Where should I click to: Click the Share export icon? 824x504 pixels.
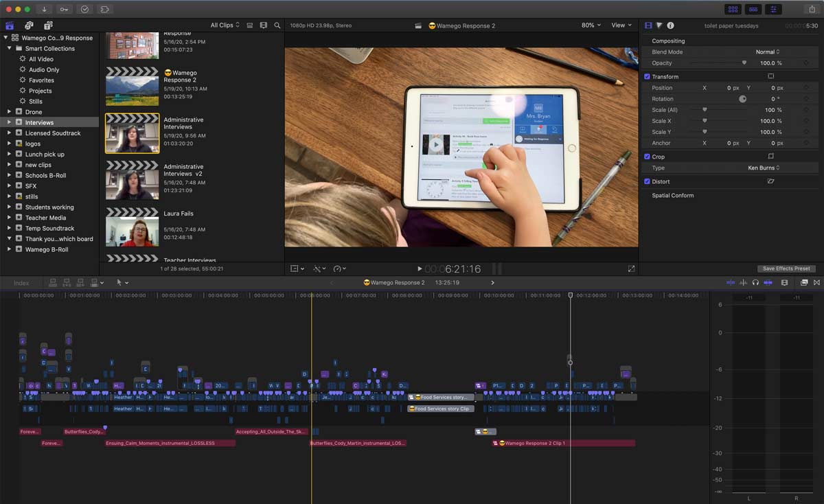click(812, 9)
